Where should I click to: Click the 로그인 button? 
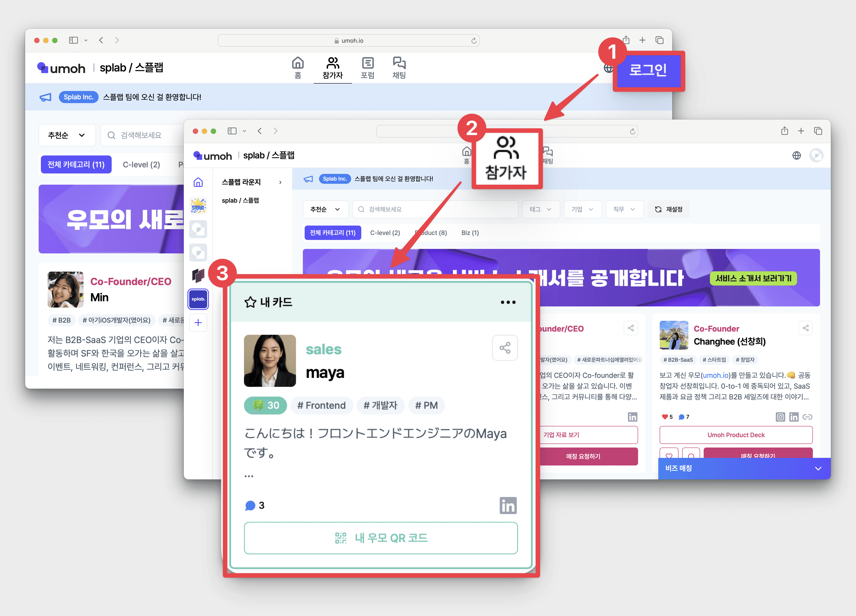point(648,70)
